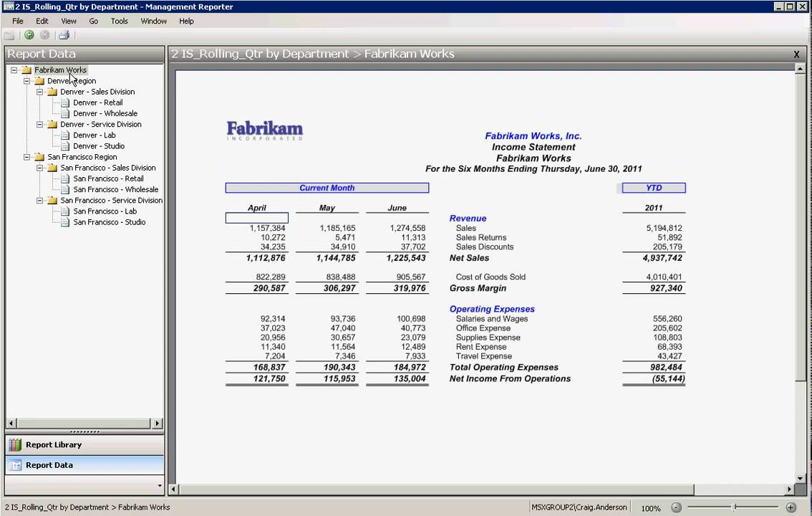This screenshot has width=812, height=516.
Task: Open the Edit menu
Action: click(42, 21)
